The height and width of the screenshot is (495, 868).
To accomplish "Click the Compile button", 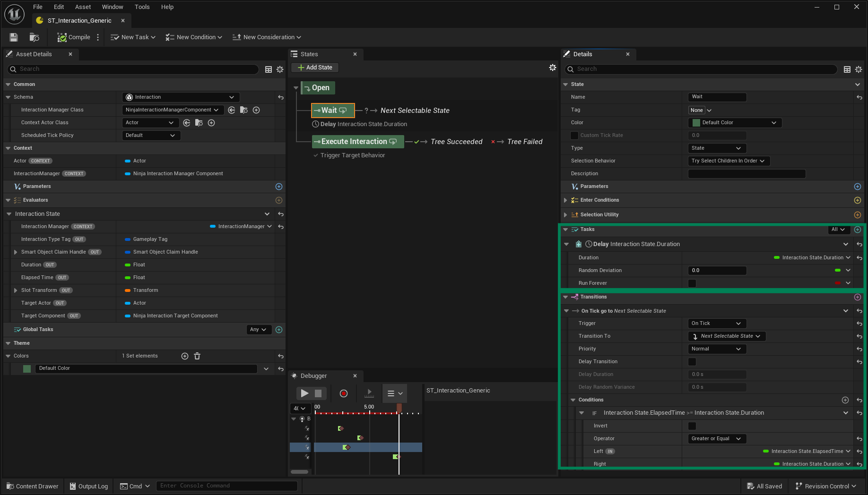I will coord(74,37).
